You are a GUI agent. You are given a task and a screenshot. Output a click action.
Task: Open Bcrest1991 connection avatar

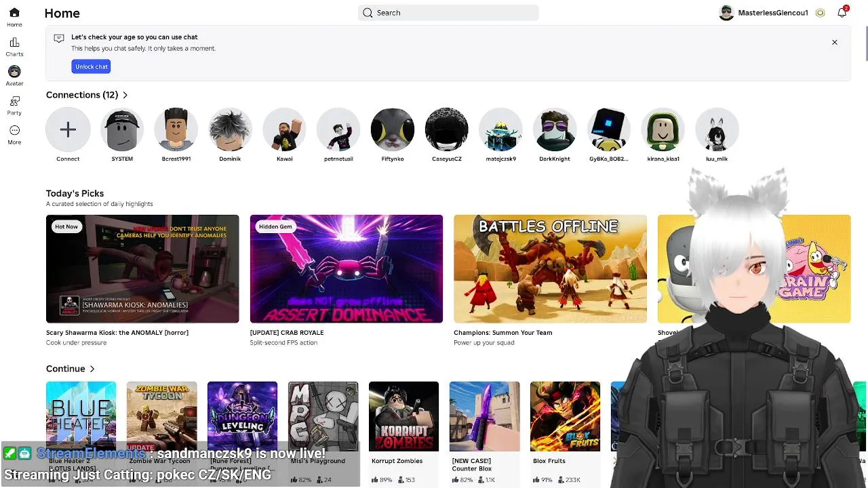pos(176,129)
